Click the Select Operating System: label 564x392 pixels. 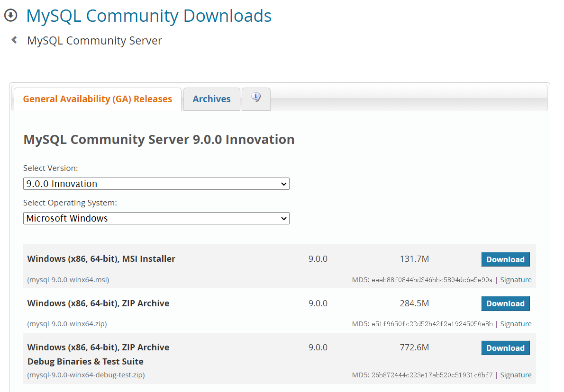pos(70,203)
